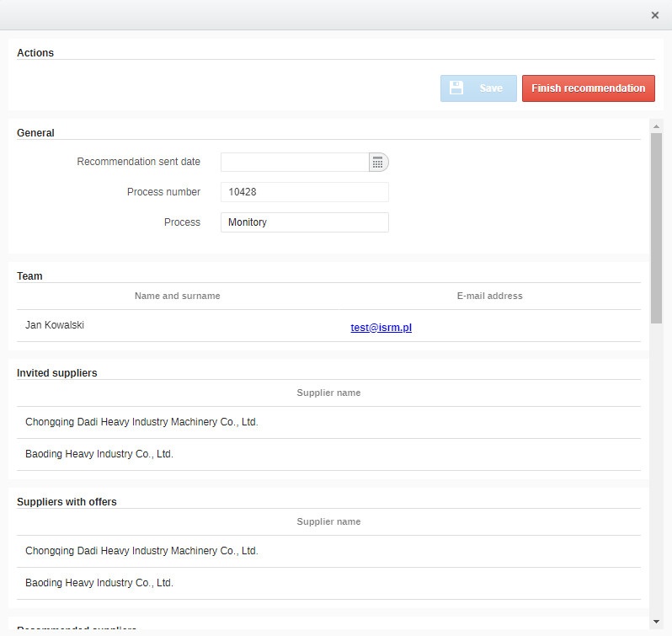This screenshot has height=636, width=672.
Task: Click Supplier name header under Invited suppliers
Action: [x=328, y=393]
